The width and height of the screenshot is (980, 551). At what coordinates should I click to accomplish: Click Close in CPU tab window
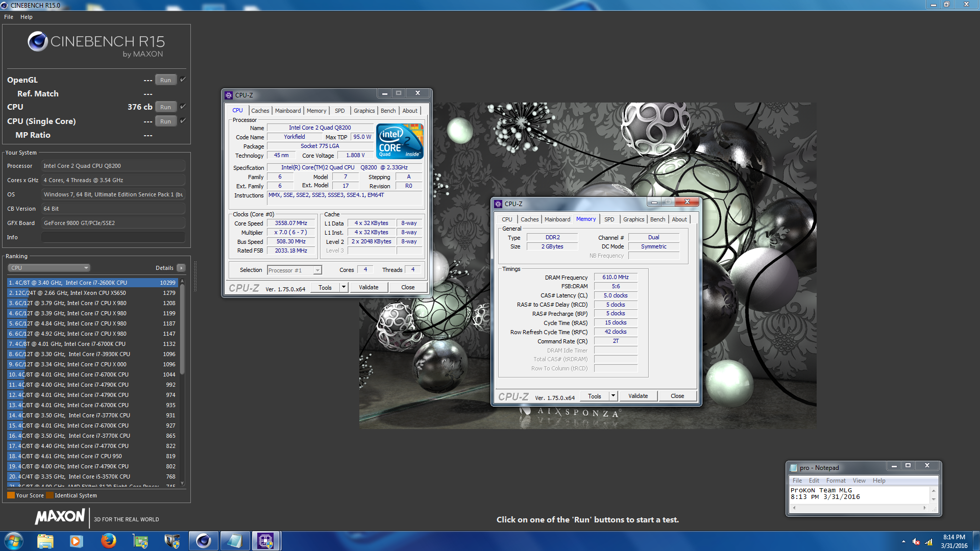coord(408,287)
